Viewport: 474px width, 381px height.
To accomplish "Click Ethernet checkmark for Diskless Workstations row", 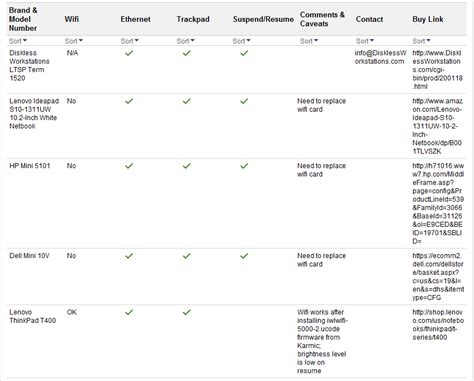I will click(x=129, y=53).
